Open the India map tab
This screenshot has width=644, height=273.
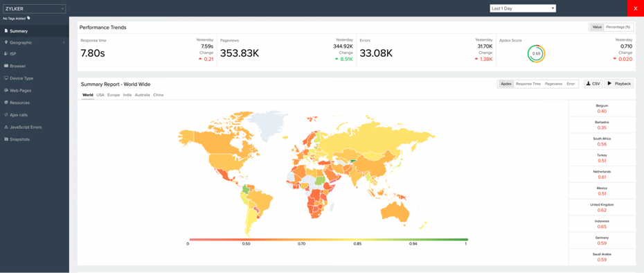click(x=127, y=95)
